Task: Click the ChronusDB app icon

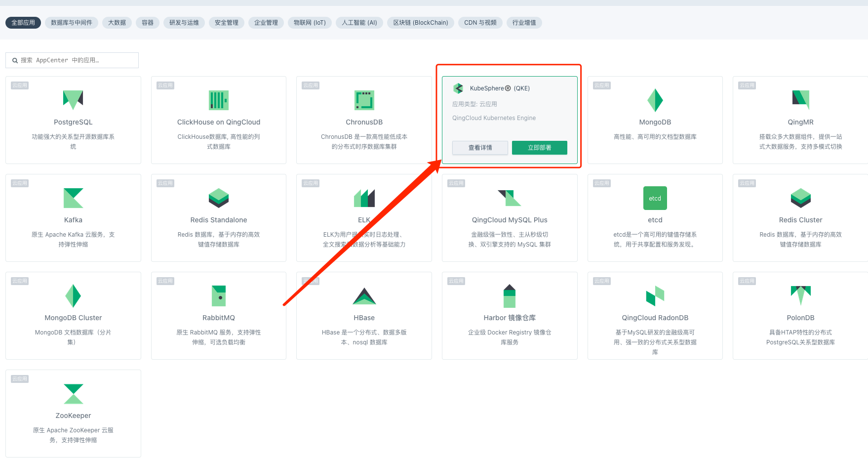Action: pos(364,100)
